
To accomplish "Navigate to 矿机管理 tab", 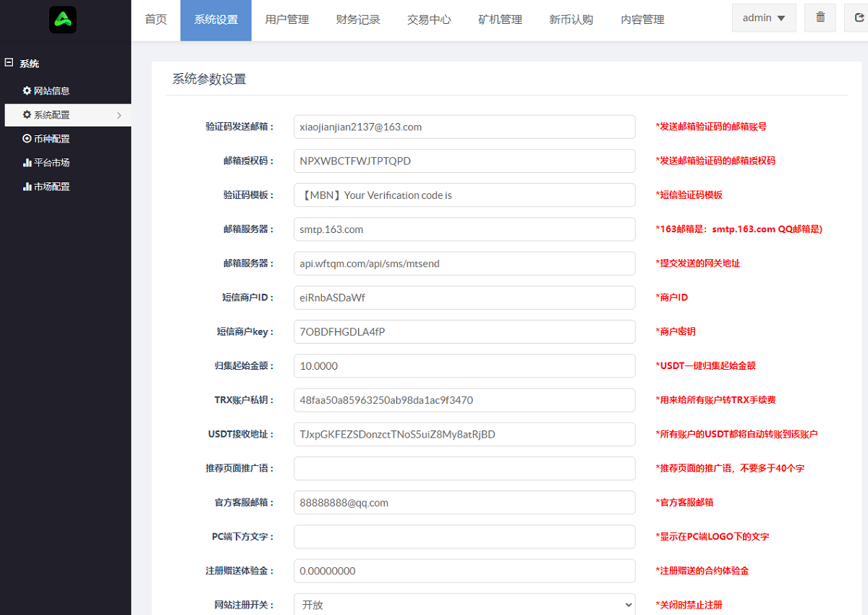I will point(499,20).
